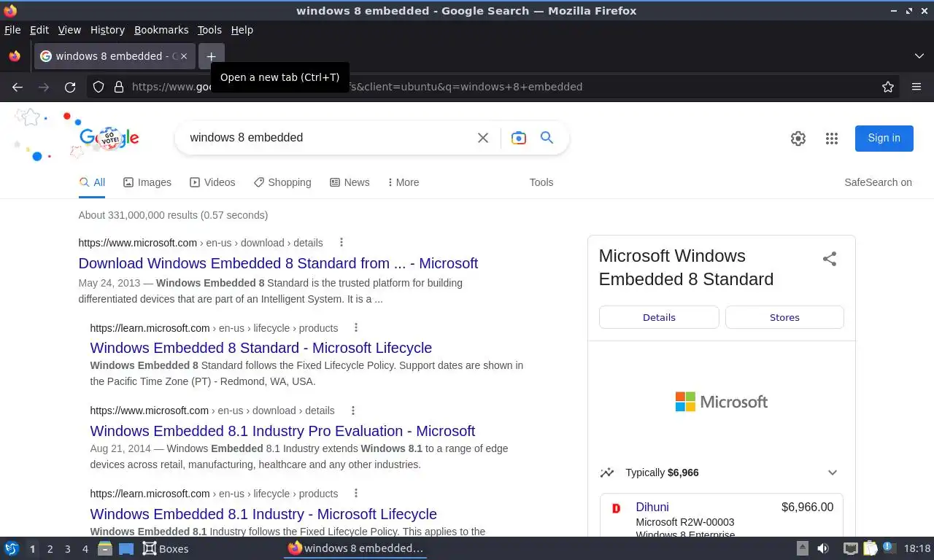
Task: Search by image using the camera icon
Action: point(519,138)
